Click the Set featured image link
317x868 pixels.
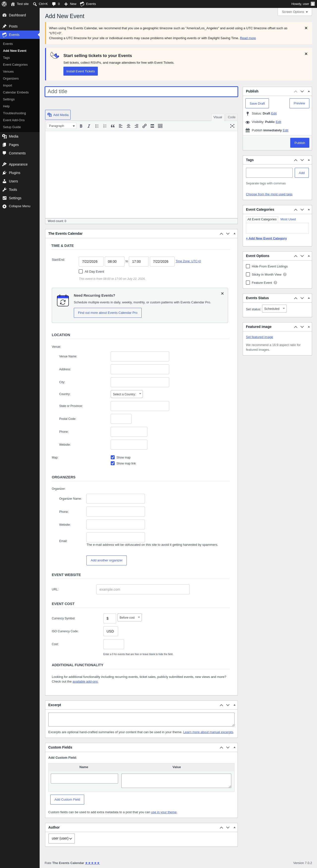tap(260, 337)
